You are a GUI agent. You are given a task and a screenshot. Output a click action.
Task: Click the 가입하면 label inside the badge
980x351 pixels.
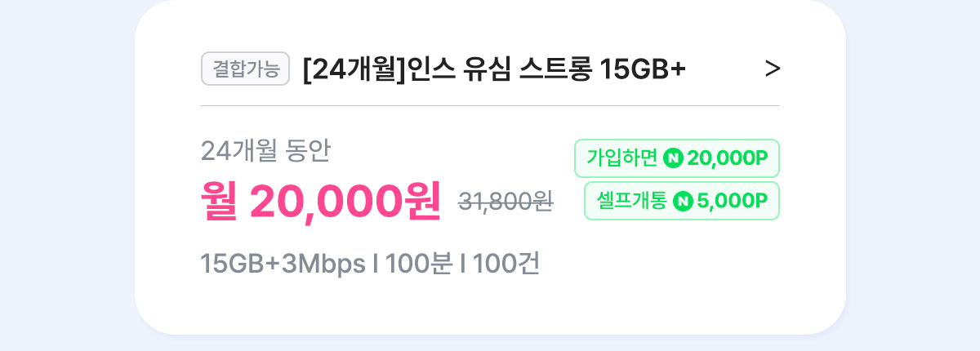(x=622, y=158)
